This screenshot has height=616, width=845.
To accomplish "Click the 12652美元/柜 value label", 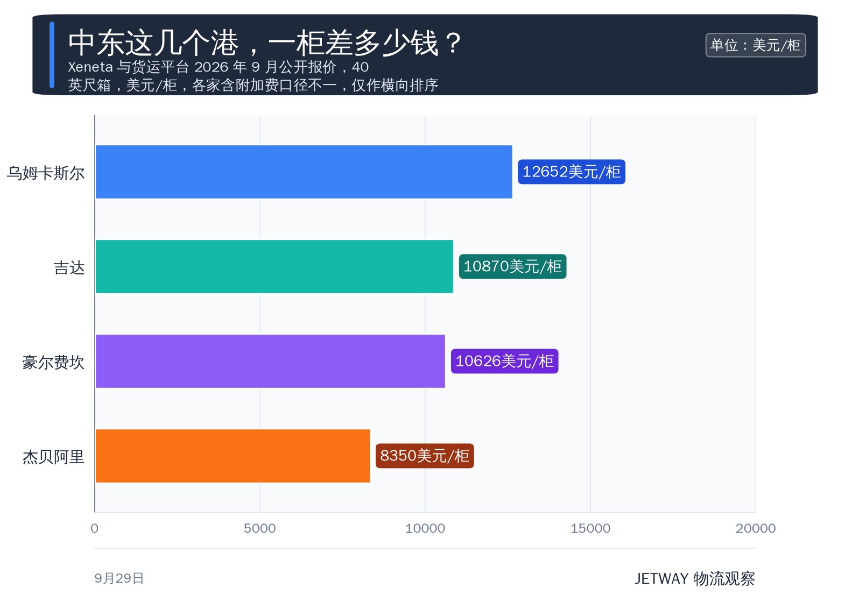I will pos(572,172).
